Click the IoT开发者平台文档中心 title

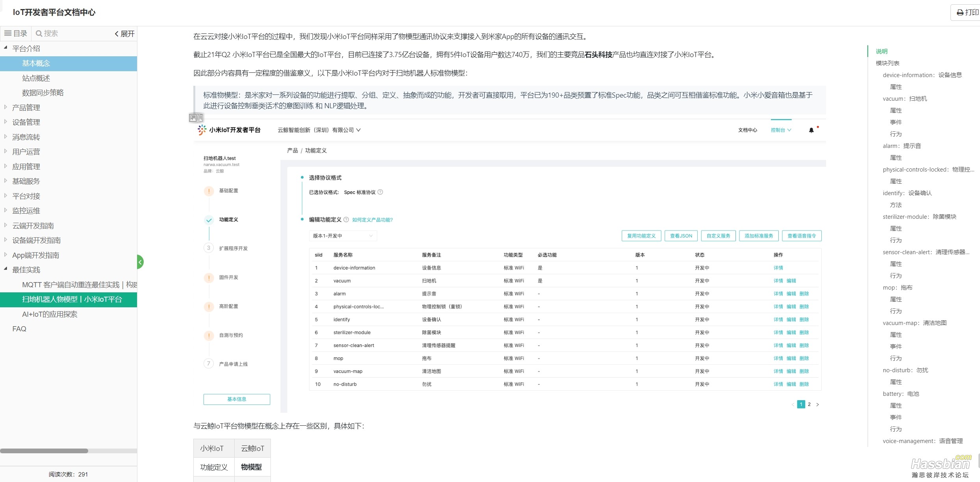54,12
